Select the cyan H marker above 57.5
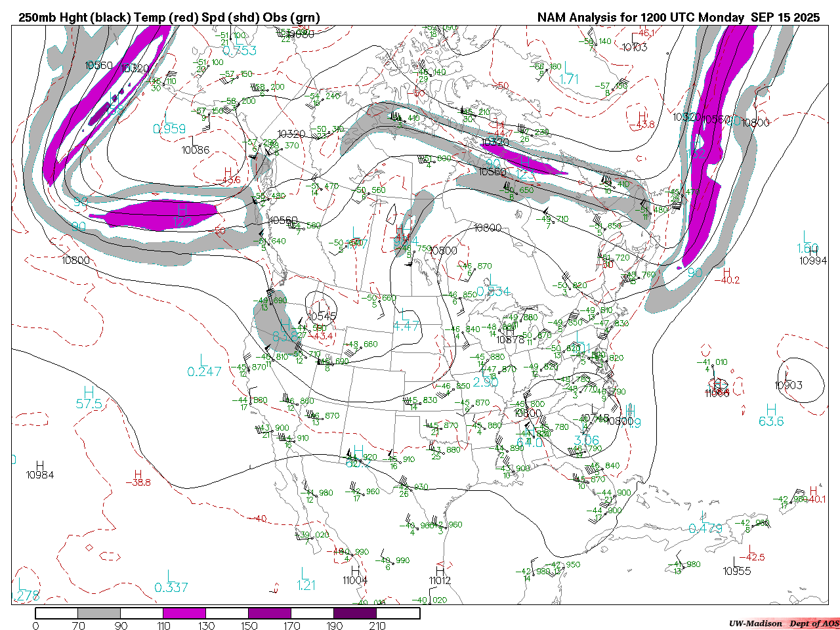 click(89, 392)
